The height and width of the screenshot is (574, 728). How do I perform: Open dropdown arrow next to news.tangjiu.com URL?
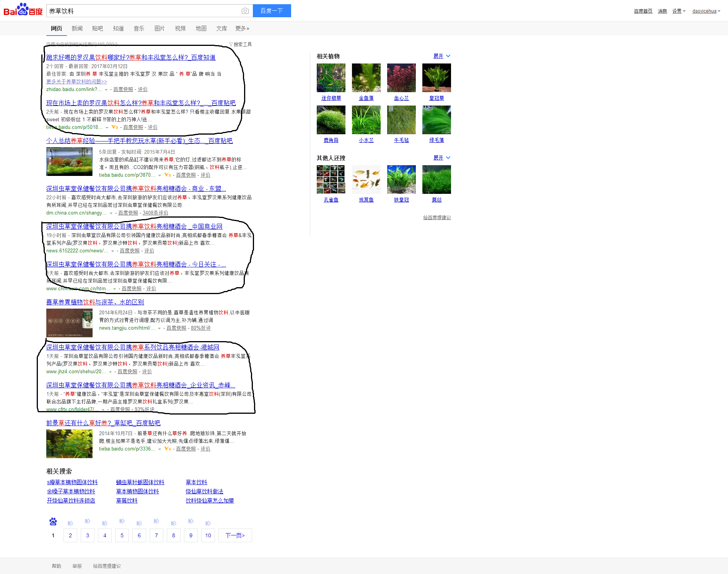pyautogui.click(x=159, y=328)
